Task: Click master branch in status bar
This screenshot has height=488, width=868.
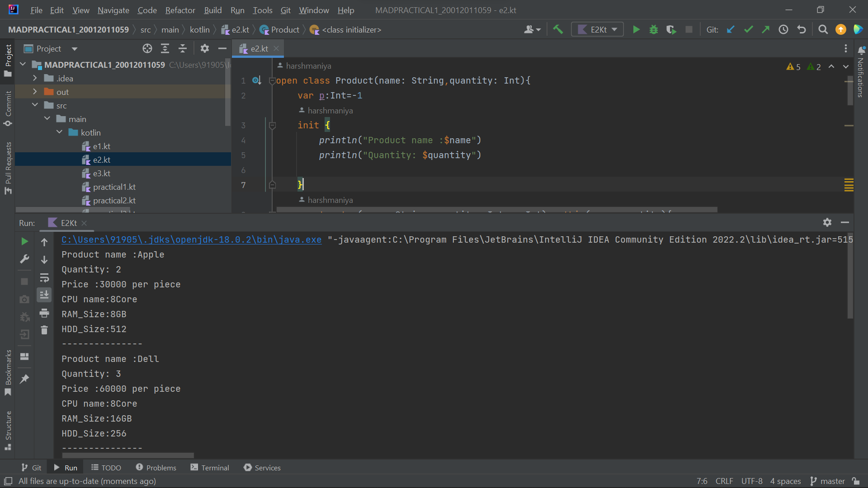Action: tap(828, 481)
